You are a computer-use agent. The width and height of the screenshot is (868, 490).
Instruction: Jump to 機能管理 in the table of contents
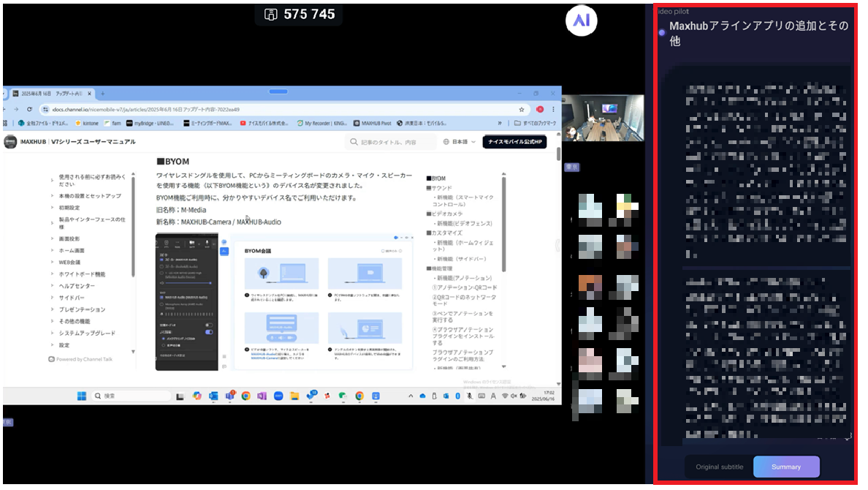pyautogui.click(x=439, y=268)
